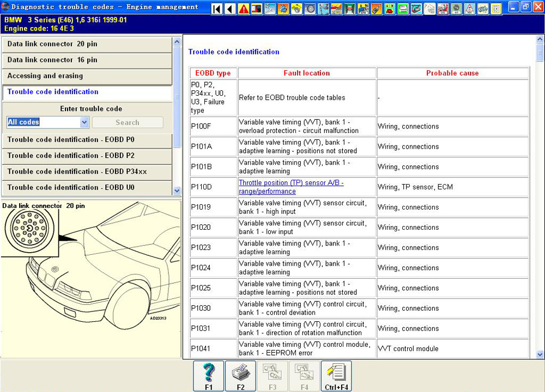Click the 'Trouble code identification' heading in the main pane
Viewport: 545px width, 392px height.
click(x=234, y=52)
